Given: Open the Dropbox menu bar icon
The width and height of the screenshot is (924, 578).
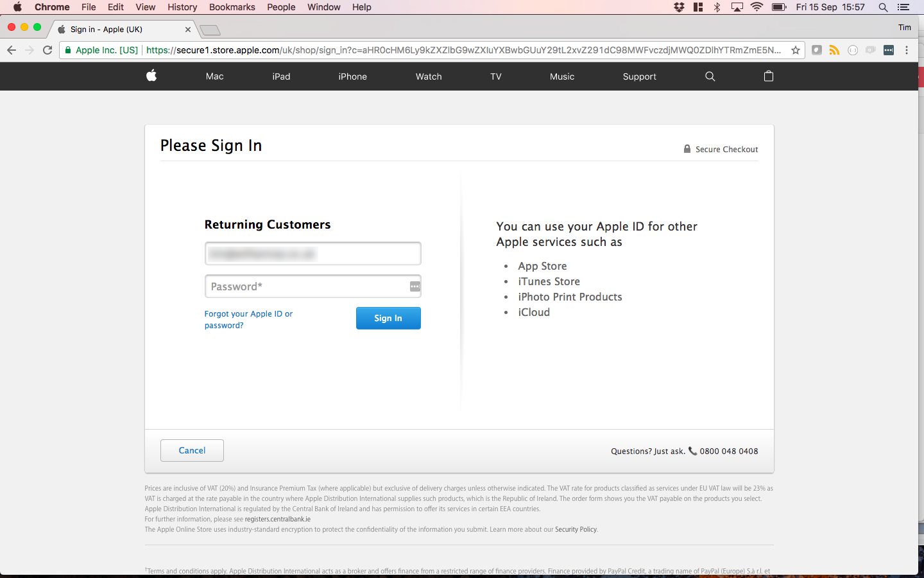Looking at the screenshot, I should 679,7.
